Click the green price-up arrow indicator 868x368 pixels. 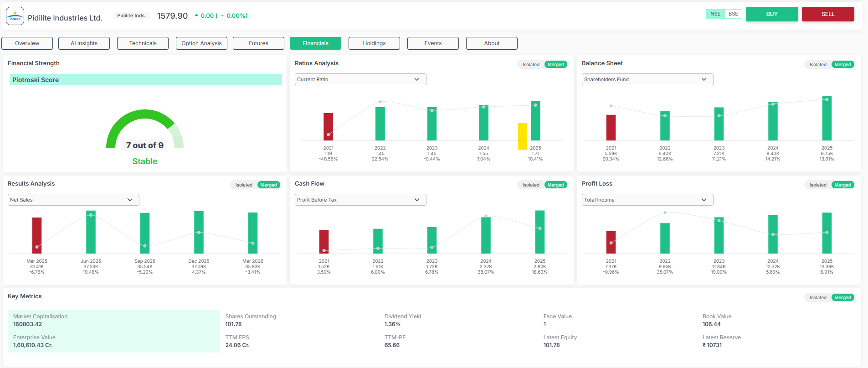[x=196, y=16]
